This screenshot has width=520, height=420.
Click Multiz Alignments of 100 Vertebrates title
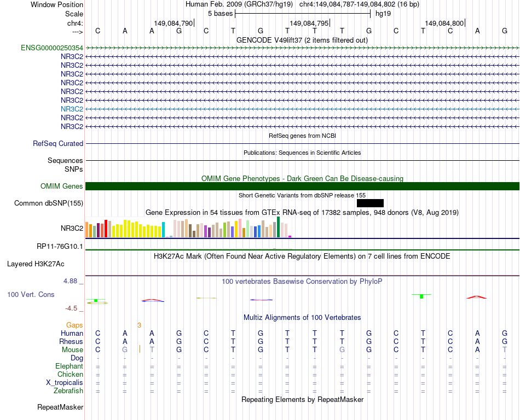(x=302, y=318)
